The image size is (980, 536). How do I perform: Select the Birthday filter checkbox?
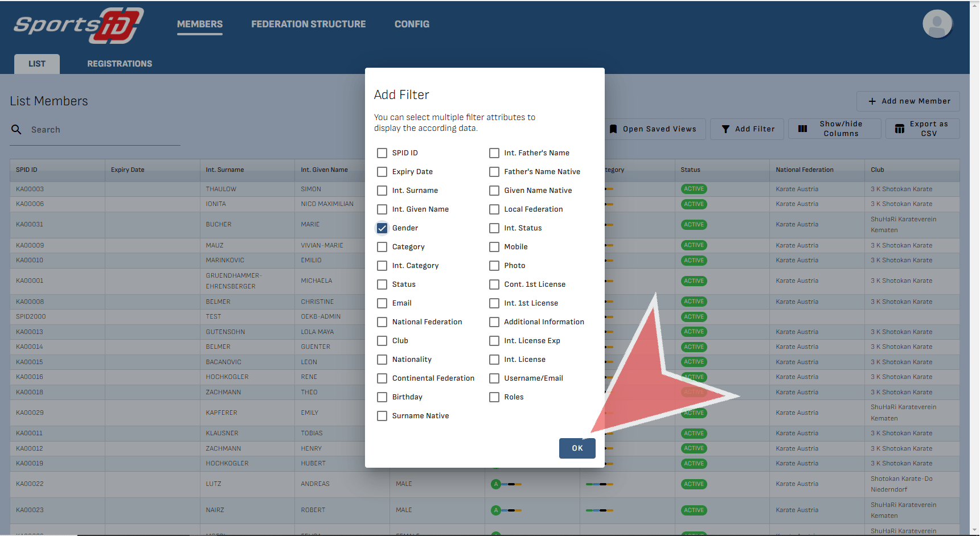click(x=382, y=397)
